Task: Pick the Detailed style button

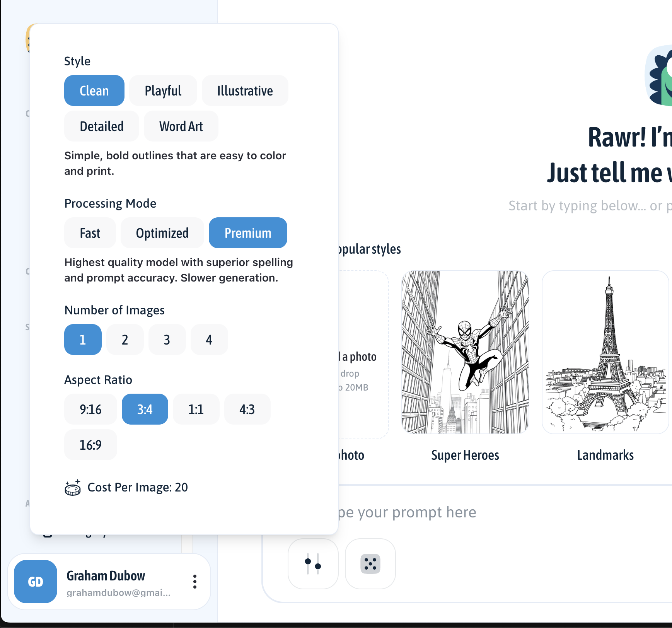Action: pos(101,126)
